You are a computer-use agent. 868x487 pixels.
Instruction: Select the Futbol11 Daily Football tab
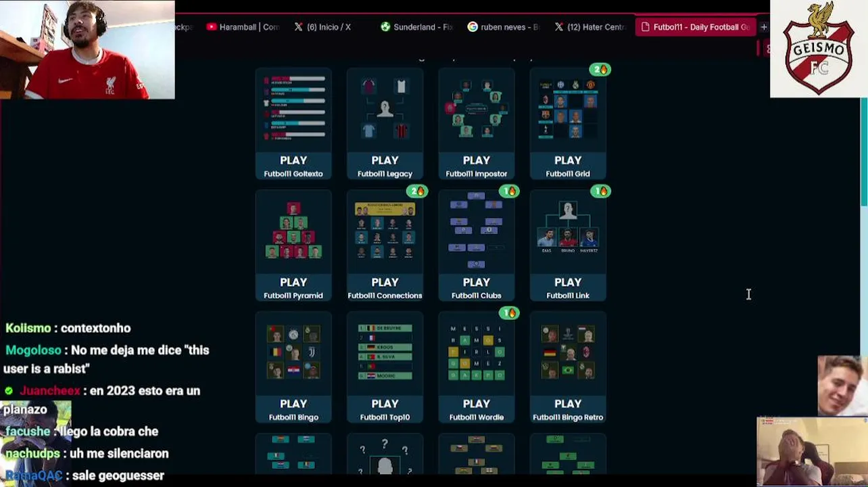click(696, 27)
